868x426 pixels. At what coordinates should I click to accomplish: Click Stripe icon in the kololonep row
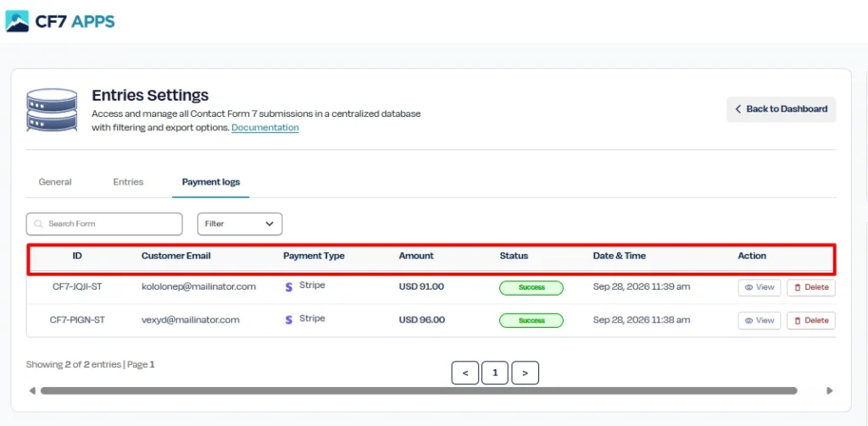(x=288, y=287)
